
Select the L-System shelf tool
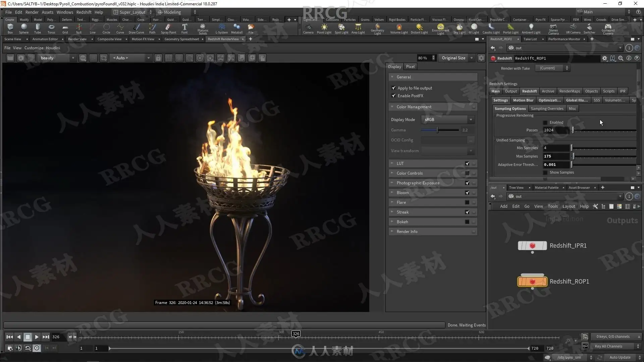[221, 28]
